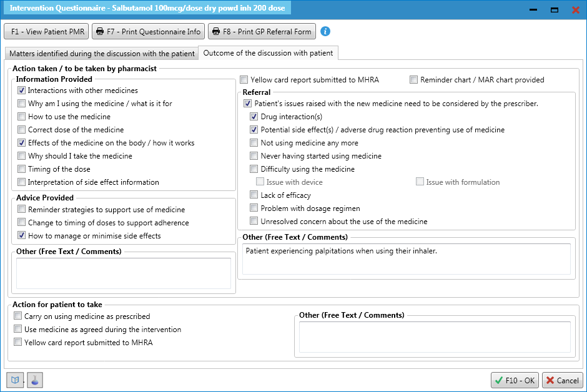Click the open book icon at bottom left
Image resolution: width=587 pixels, height=392 pixels.
click(14, 380)
